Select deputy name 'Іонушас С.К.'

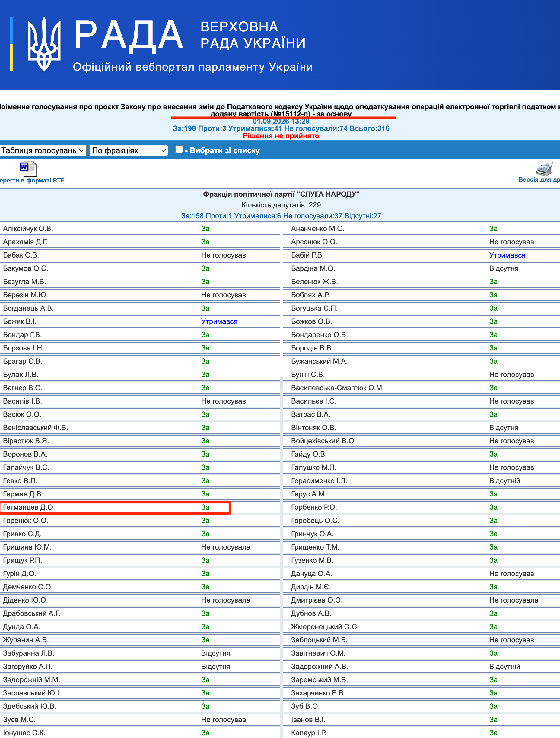coord(24,733)
